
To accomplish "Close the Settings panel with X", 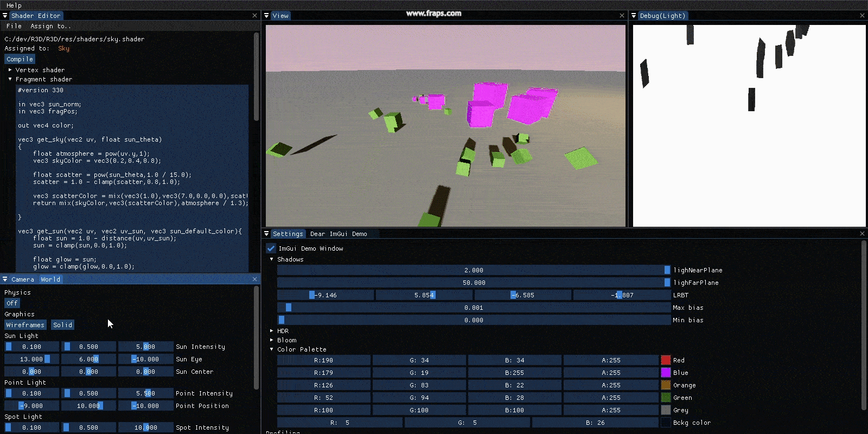I will click(862, 234).
